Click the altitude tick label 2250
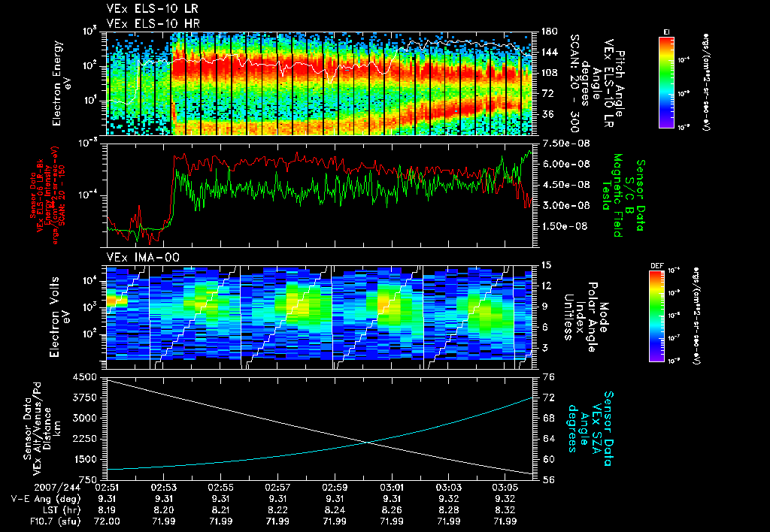Image resolution: width=770 pixels, height=532 pixels. [85, 439]
